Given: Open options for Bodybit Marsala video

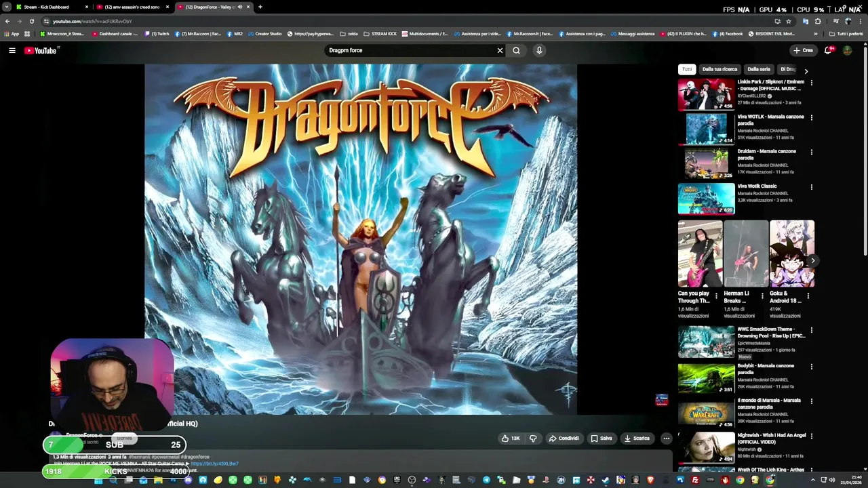Looking at the screenshot, I should 811,367.
